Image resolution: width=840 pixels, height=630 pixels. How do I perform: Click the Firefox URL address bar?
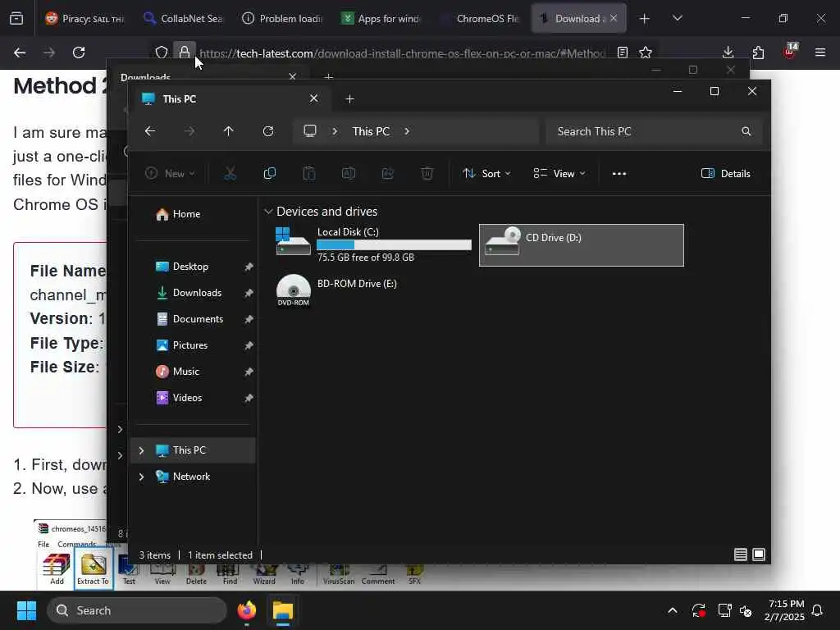point(402,53)
